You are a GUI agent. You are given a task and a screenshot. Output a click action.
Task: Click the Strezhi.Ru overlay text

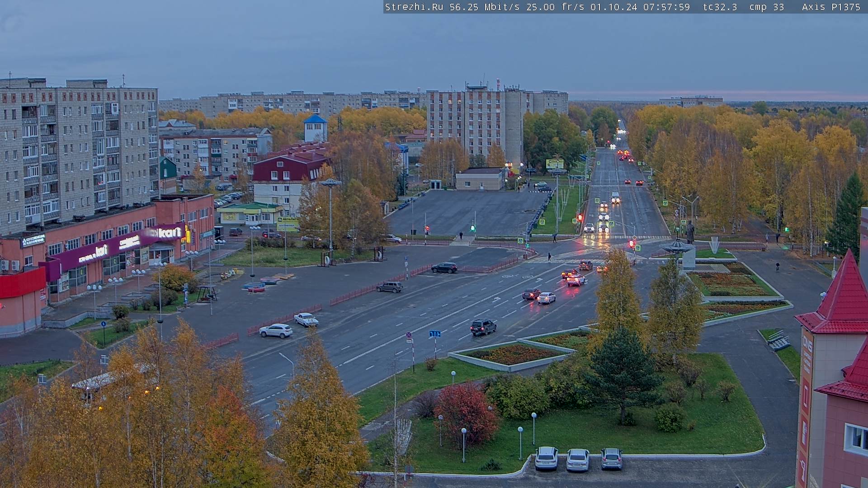pos(414,7)
